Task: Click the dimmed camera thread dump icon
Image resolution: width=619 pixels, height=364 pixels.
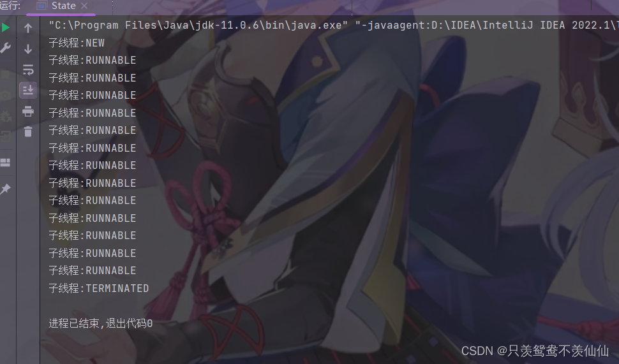Action: tap(6, 94)
